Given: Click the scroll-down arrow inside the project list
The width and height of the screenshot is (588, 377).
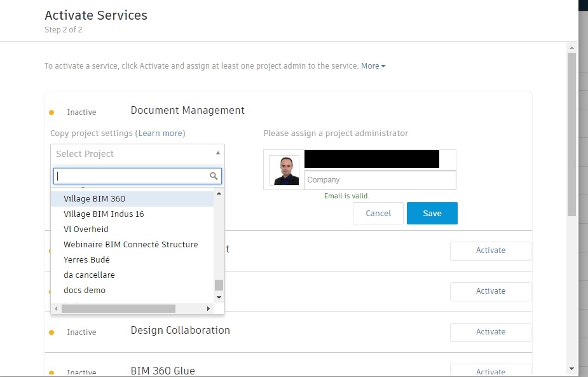Looking at the screenshot, I should click(x=219, y=298).
